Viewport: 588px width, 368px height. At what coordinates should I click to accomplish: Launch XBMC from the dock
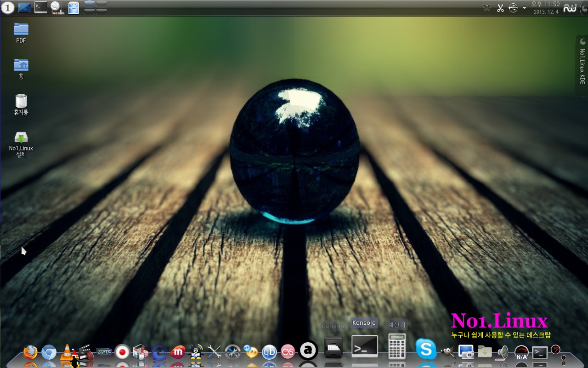[104, 352]
